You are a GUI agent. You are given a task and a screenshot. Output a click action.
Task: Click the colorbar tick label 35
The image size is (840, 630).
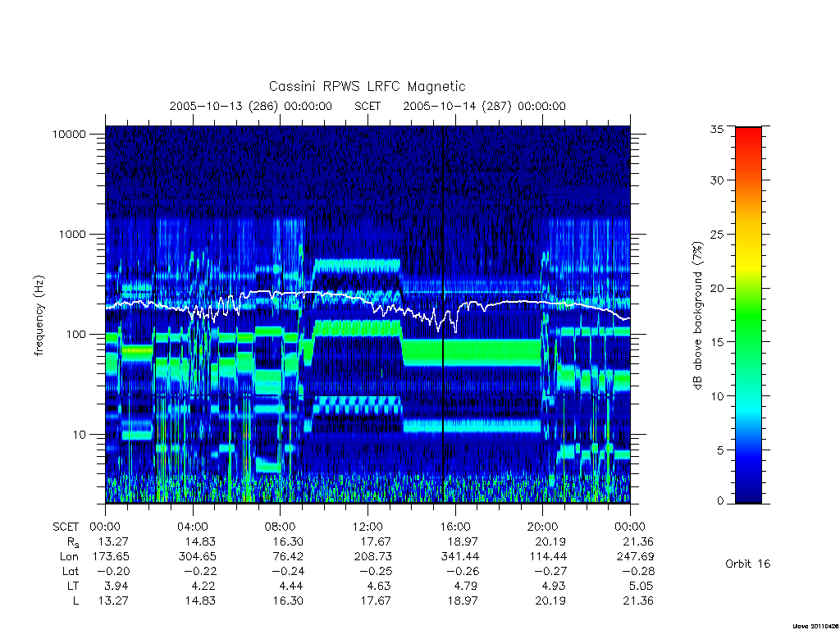tap(716, 129)
